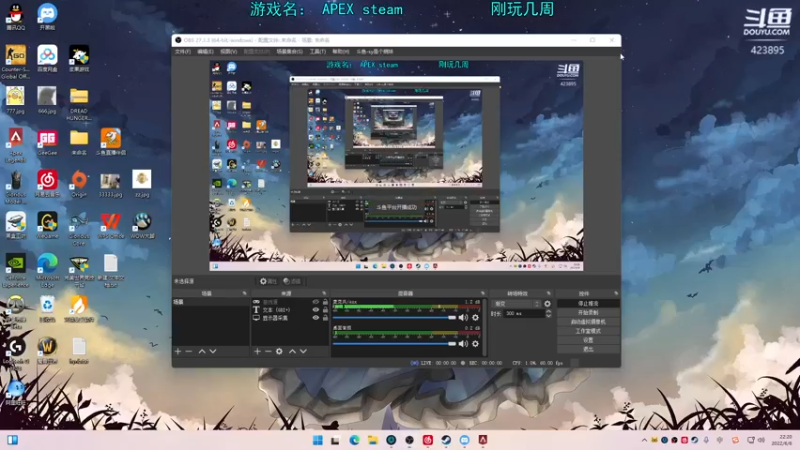This screenshot has width=800, height=450.
Task: Open 腾讯QQ desktop shortcut
Action: 16,16
